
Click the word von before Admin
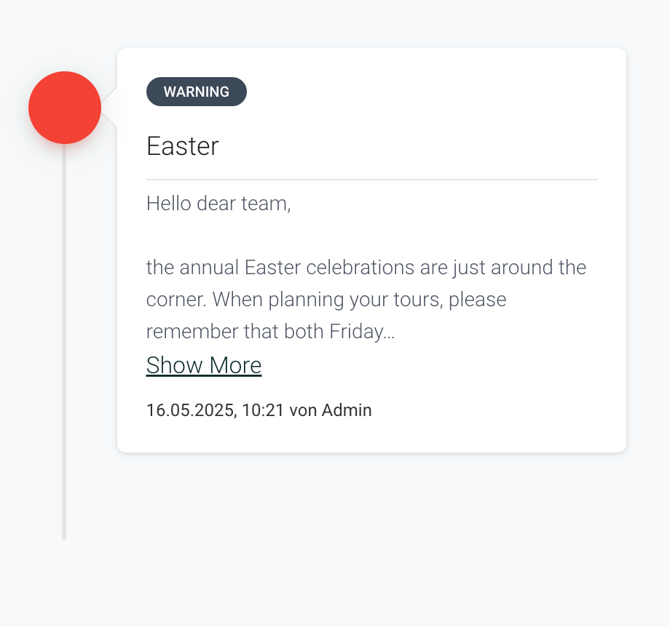[x=303, y=411]
